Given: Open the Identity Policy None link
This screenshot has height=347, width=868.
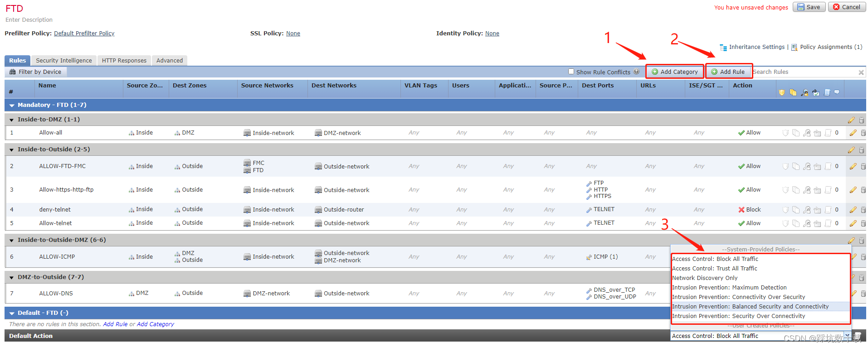Looking at the screenshot, I should (492, 34).
